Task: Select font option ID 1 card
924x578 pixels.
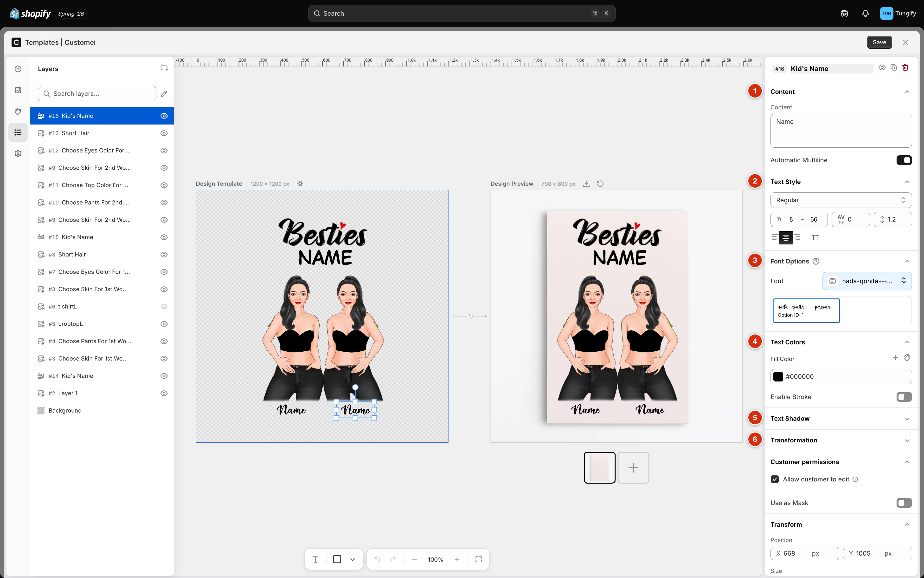Action: point(806,310)
